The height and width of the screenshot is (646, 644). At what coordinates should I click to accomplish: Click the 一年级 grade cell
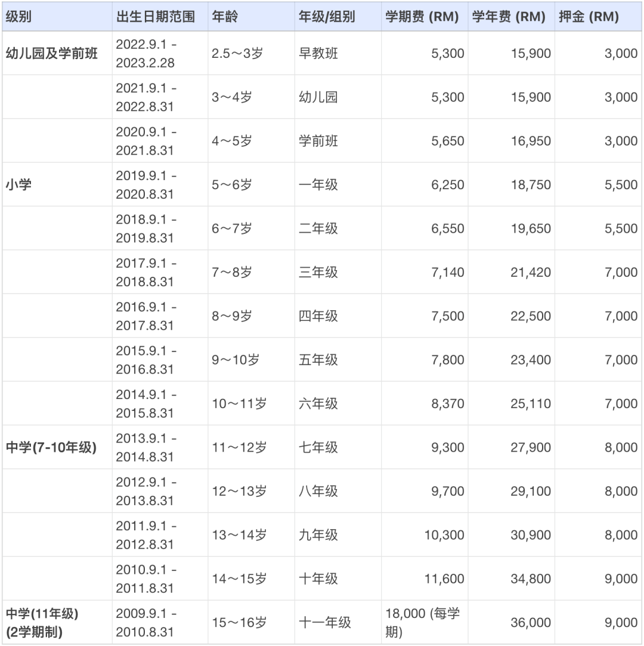point(338,184)
